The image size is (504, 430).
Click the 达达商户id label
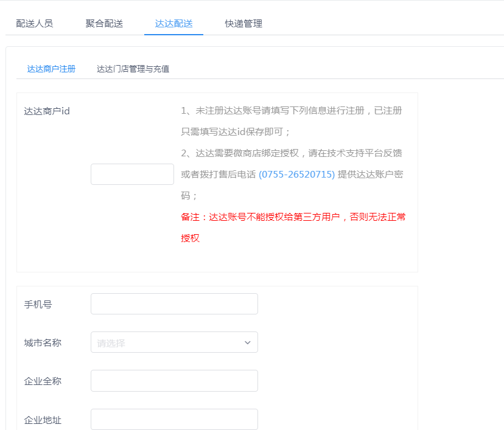pos(47,111)
